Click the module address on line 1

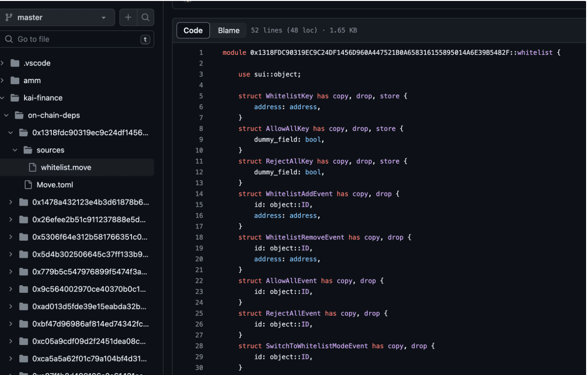[380, 53]
